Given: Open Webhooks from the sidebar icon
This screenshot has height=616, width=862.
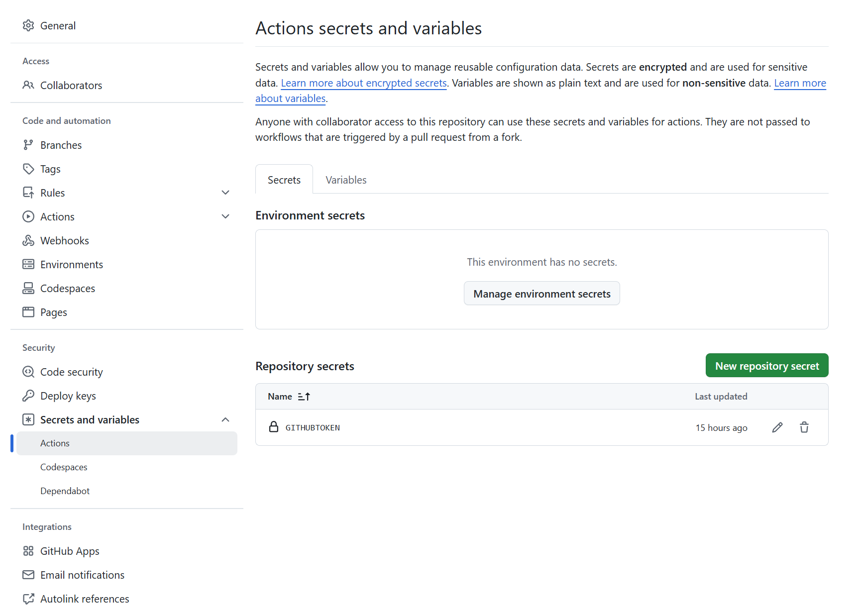Looking at the screenshot, I should pos(29,240).
